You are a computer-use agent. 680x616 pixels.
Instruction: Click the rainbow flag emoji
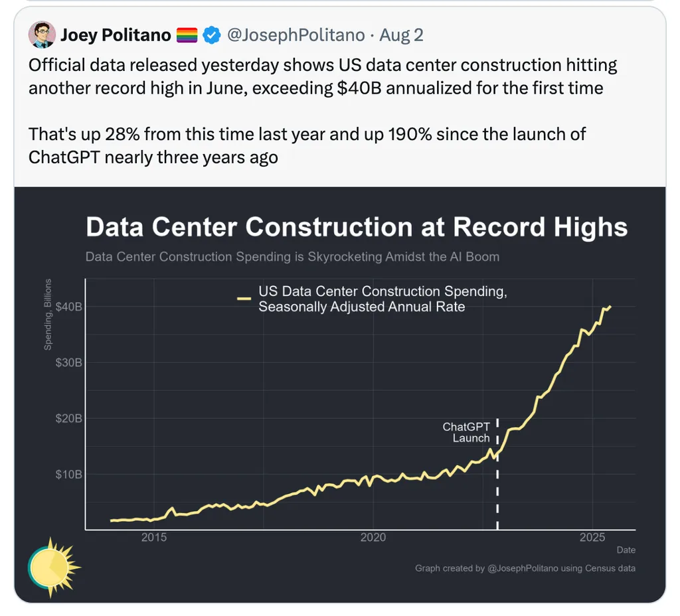point(187,35)
